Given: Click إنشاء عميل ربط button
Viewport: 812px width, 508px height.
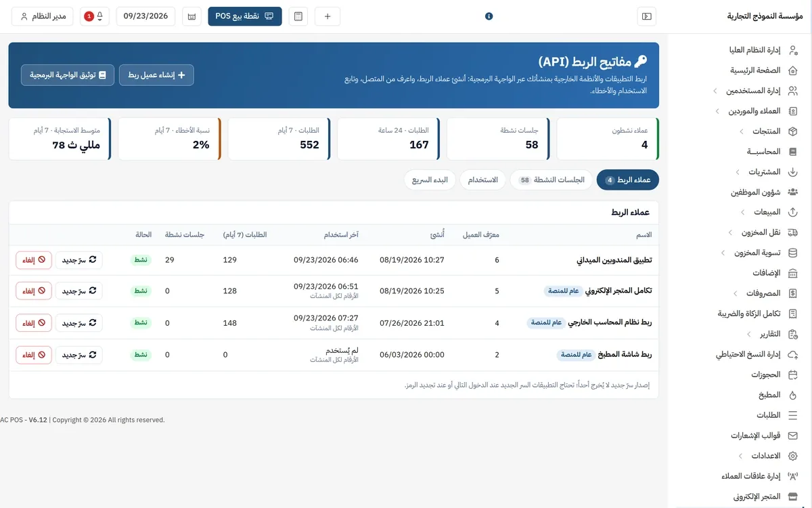Looking at the screenshot, I should click(156, 75).
